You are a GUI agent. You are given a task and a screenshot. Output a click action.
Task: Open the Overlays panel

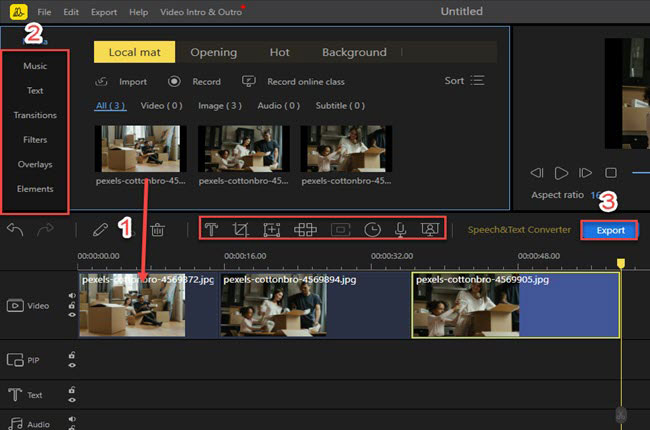[x=35, y=164]
